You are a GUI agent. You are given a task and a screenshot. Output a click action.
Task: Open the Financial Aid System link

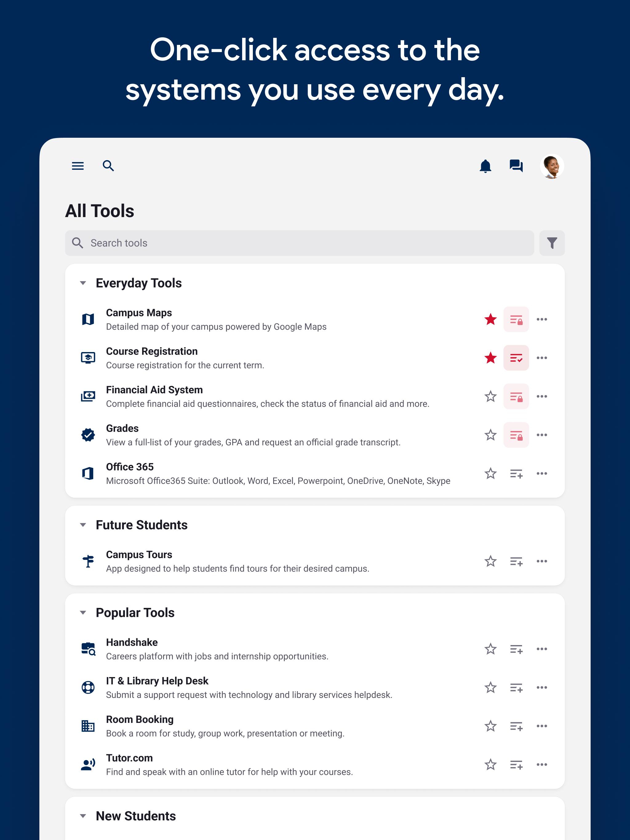point(154,390)
